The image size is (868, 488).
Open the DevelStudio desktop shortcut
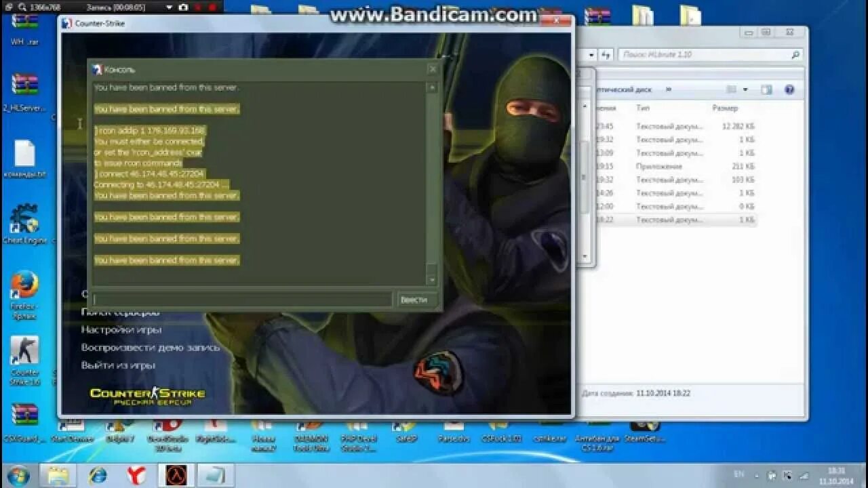coord(167,435)
